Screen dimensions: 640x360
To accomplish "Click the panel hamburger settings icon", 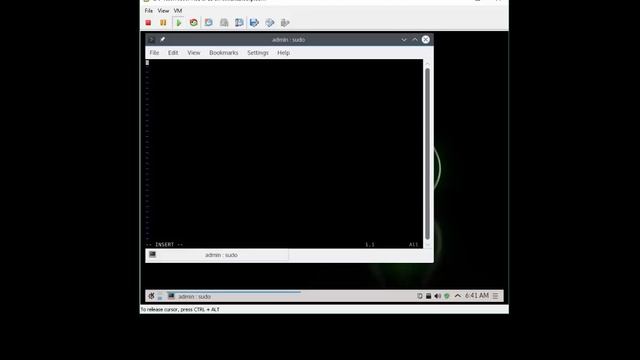I will tap(495, 296).
